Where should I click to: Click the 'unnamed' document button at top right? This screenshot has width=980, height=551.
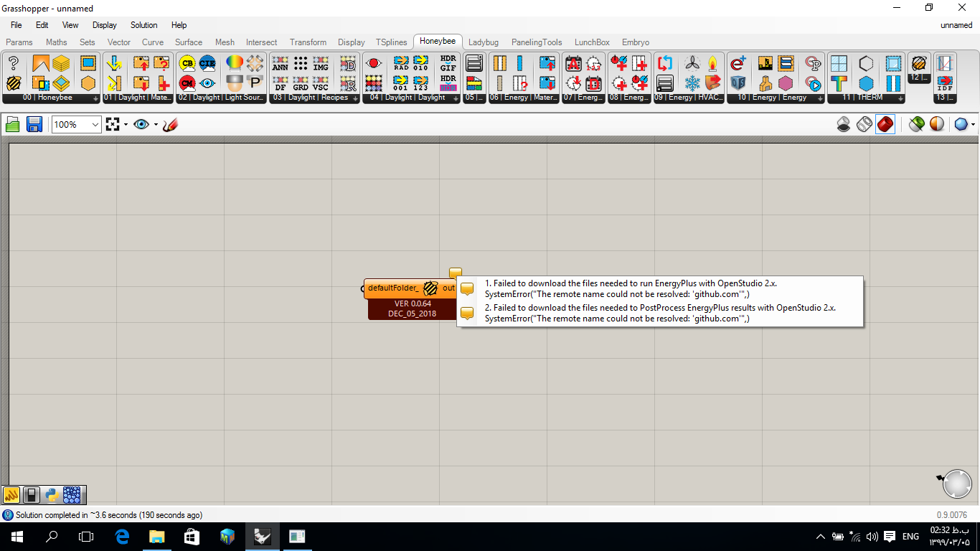(x=956, y=25)
